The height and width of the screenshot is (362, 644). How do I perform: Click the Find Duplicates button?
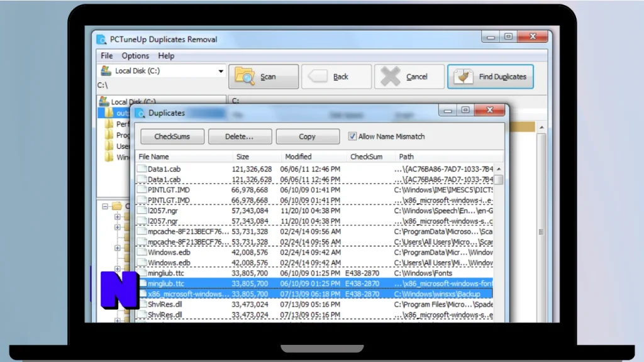(491, 76)
